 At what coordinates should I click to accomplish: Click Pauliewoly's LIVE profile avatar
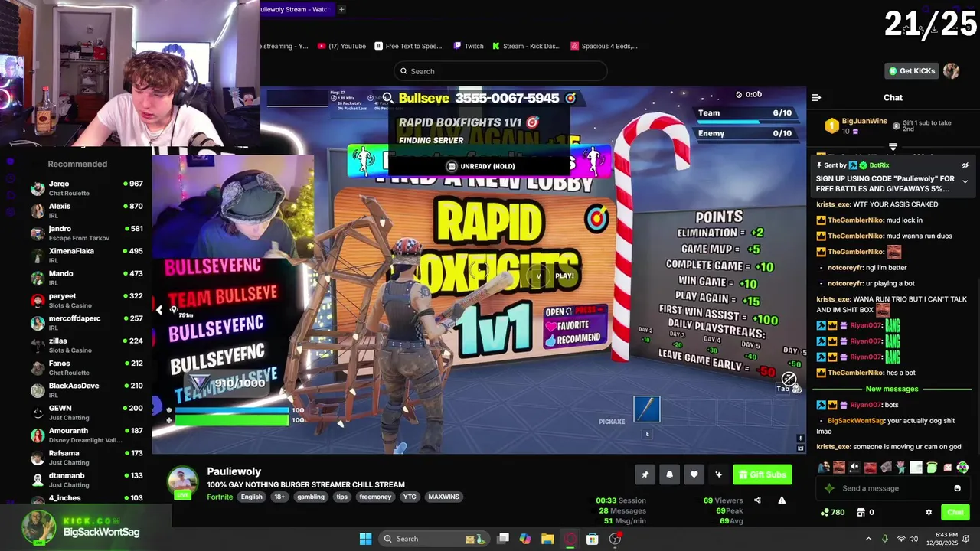[182, 482]
